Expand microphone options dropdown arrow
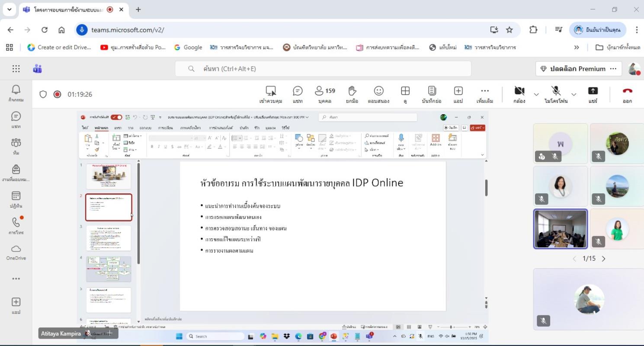 [574, 94]
